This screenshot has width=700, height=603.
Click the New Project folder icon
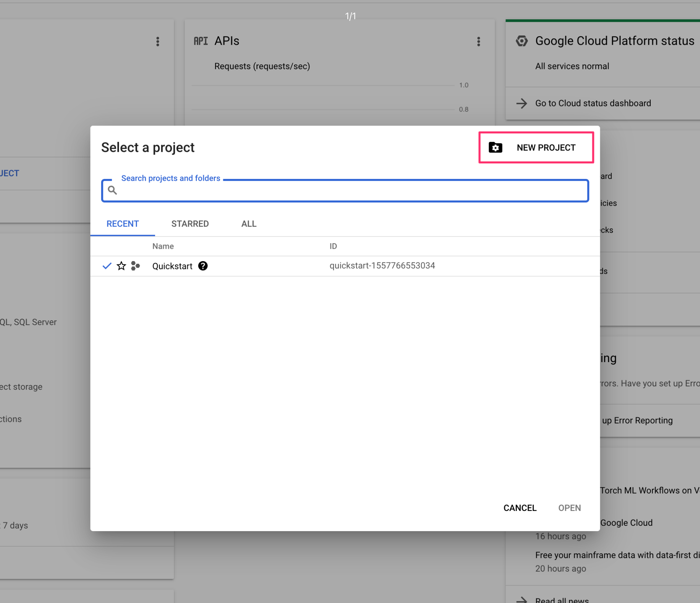(x=495, y=147)
